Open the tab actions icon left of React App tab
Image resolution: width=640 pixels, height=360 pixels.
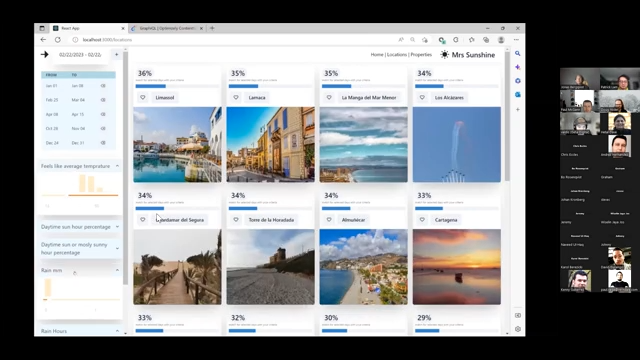42,28
